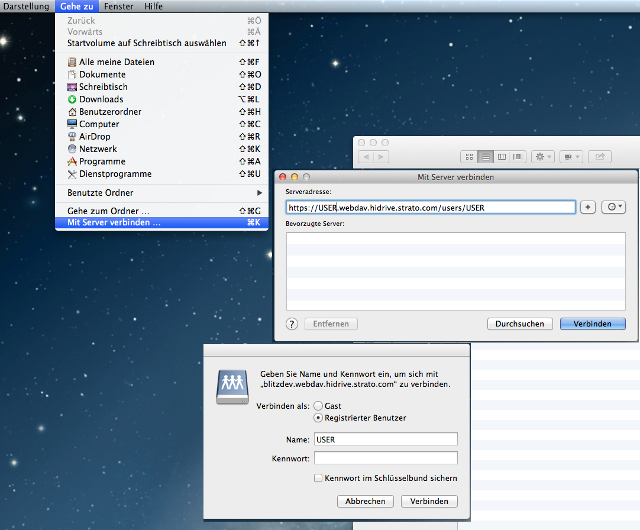Image resolution: width=640 pixels, height=530 pixels.
Task: Click the Durchsuchen button
Action: tap(520, 324)
